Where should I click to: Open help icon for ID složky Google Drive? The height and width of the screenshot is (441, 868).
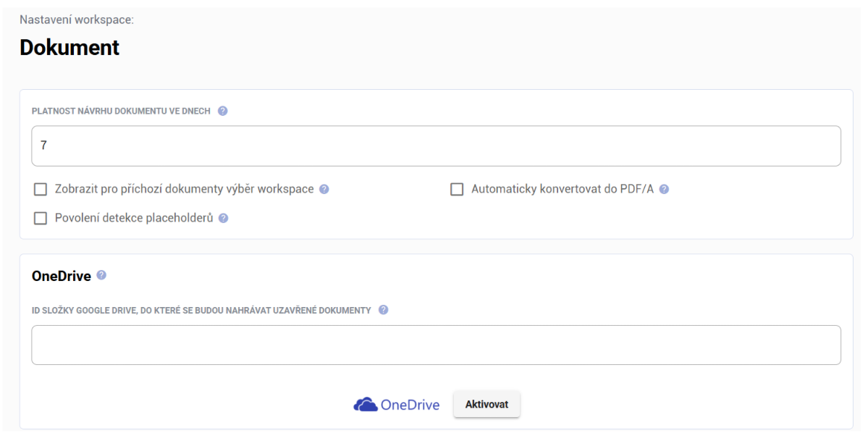(x=383, y=310)
